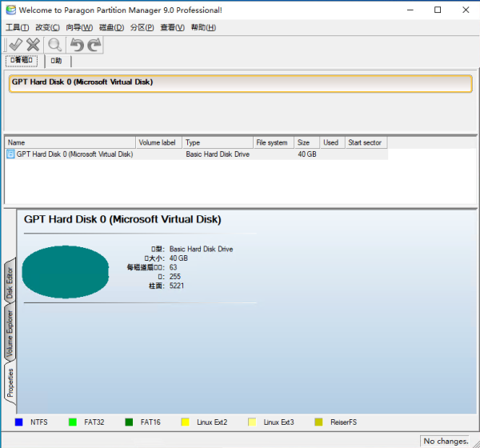This screenshot has height=448, width=480.
Task: Open the 分区(P) menu
Action: [x=142, y=27]
